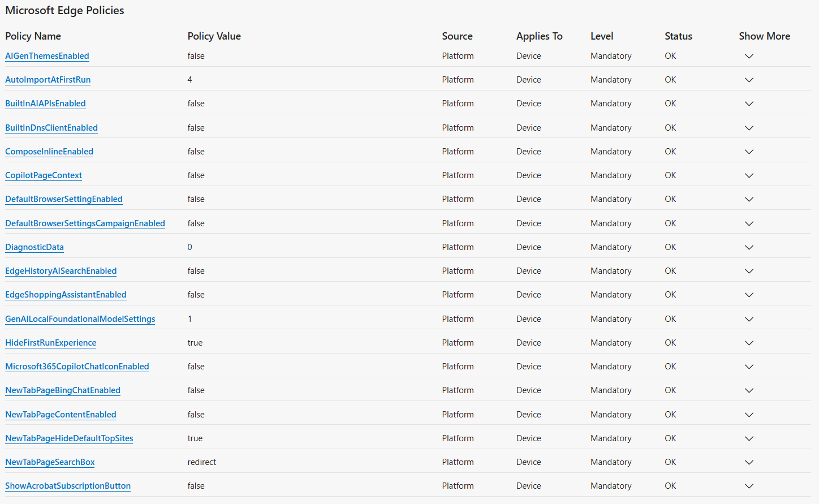Screen dimensions: 819x504
Task: Expand details for EdgeShoppingAssistantEnabled
Action: tap(749, 295)
